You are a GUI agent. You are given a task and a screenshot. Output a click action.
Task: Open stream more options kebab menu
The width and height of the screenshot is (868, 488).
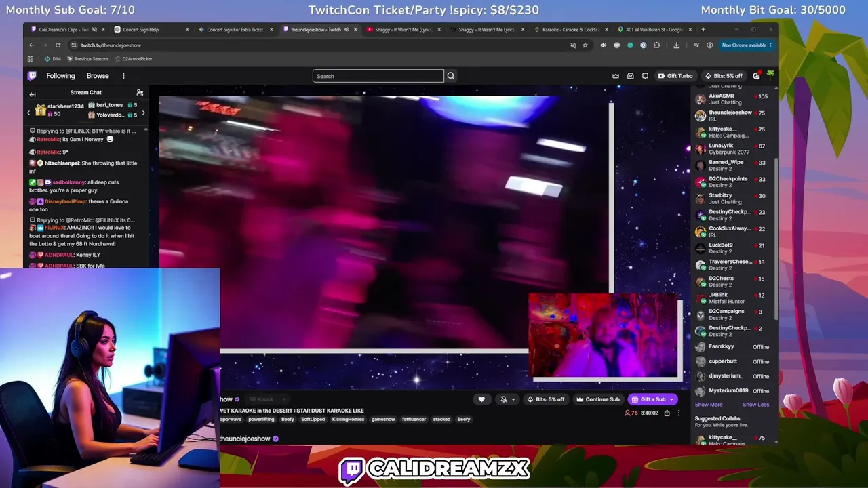[679, 413]
